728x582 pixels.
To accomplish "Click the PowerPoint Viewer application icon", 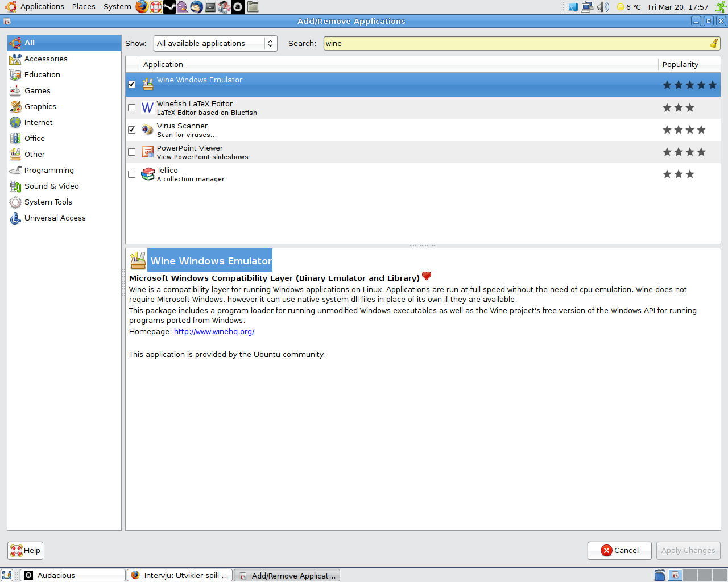I will [x=147, y=152].
